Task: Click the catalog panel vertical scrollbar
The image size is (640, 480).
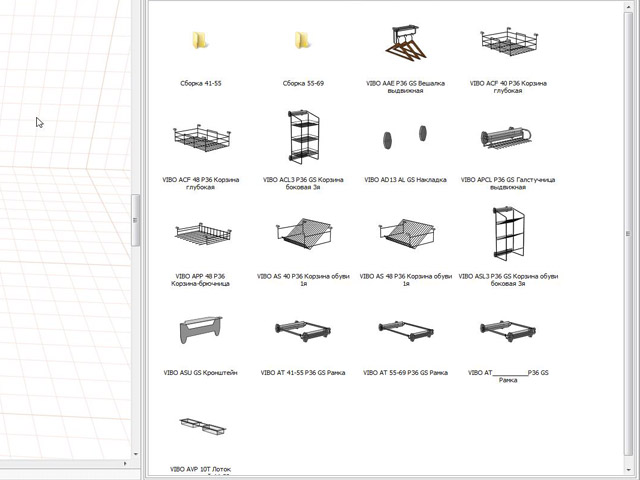Action: point(629,233)
